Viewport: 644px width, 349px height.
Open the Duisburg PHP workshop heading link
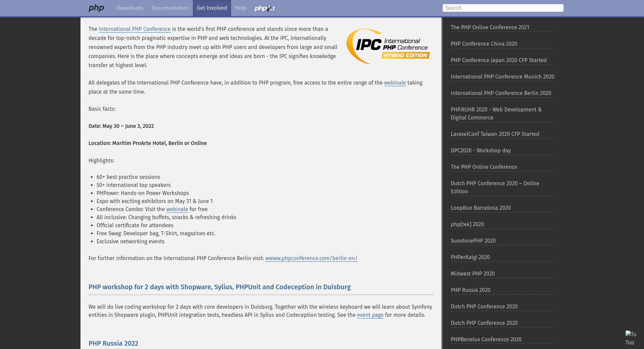pos(219,287)
